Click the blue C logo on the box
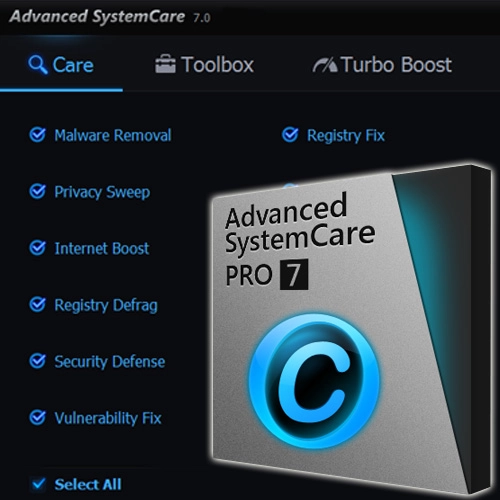Viewport: 500px width, 500px height. tap(314, 381)
